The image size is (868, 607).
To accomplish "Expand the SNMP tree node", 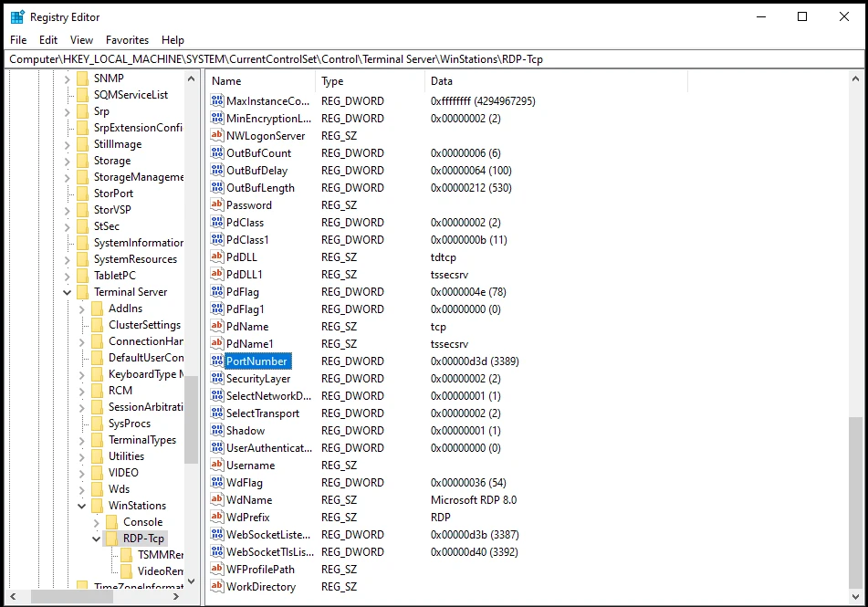I will [68, 78].
